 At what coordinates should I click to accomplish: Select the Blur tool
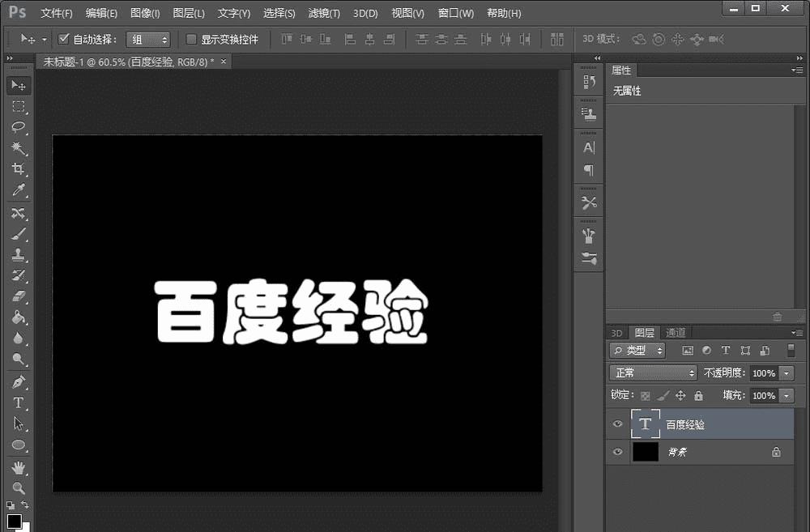coord(19,338)
